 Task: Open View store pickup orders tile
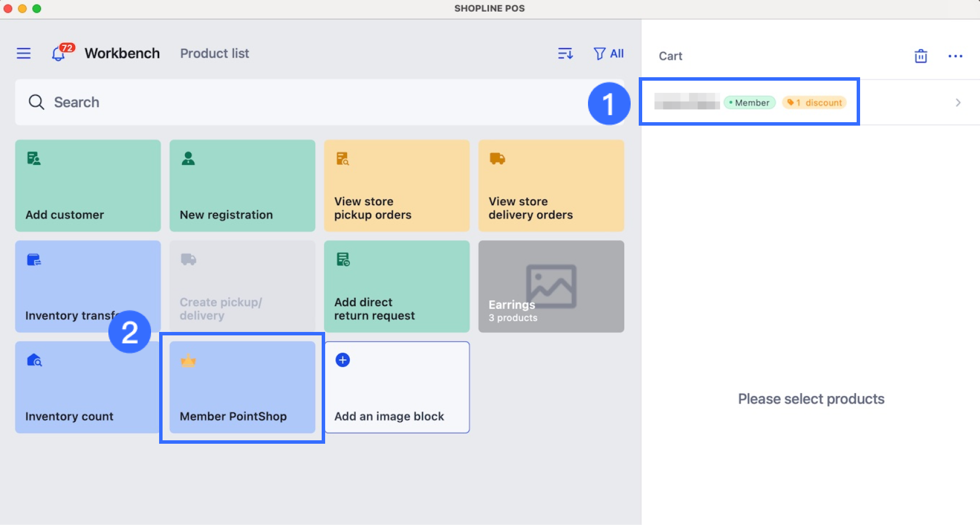(397, 186)
